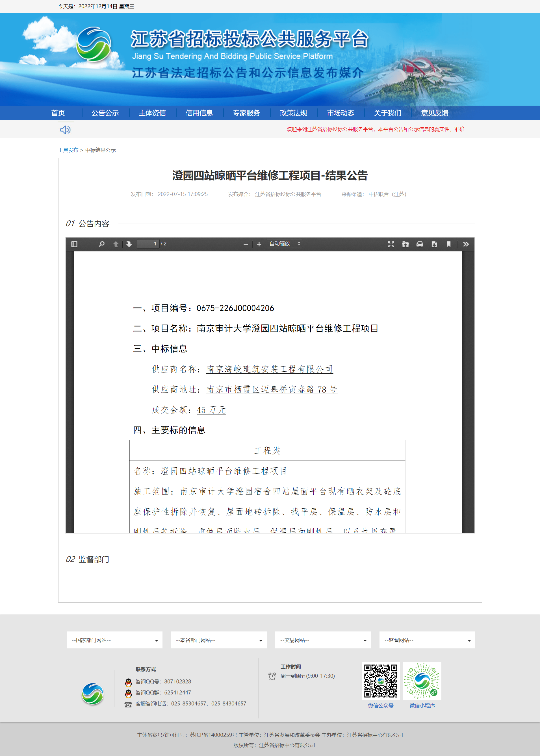
Task: Click the 微信公众号 label link
Action: (381, 705)
